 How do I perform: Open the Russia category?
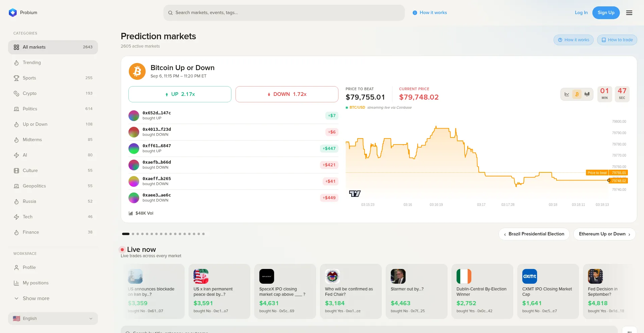point(53,202)
